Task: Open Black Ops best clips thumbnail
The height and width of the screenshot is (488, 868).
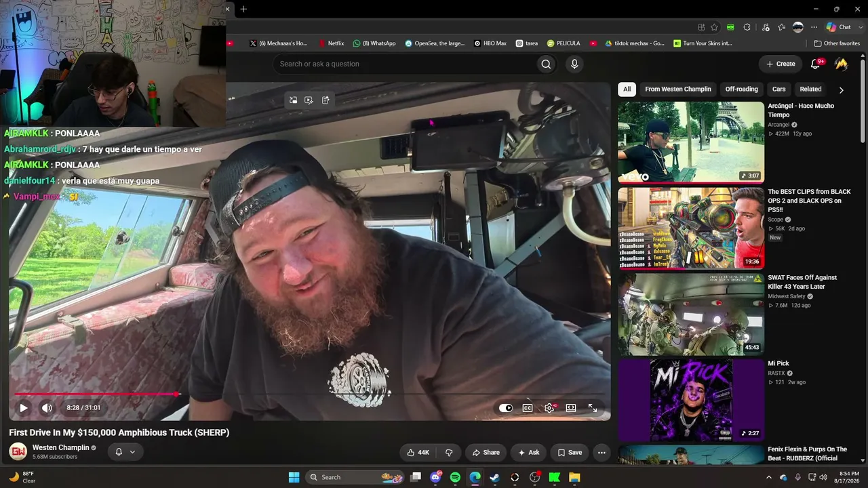Action: pos(691,228)
